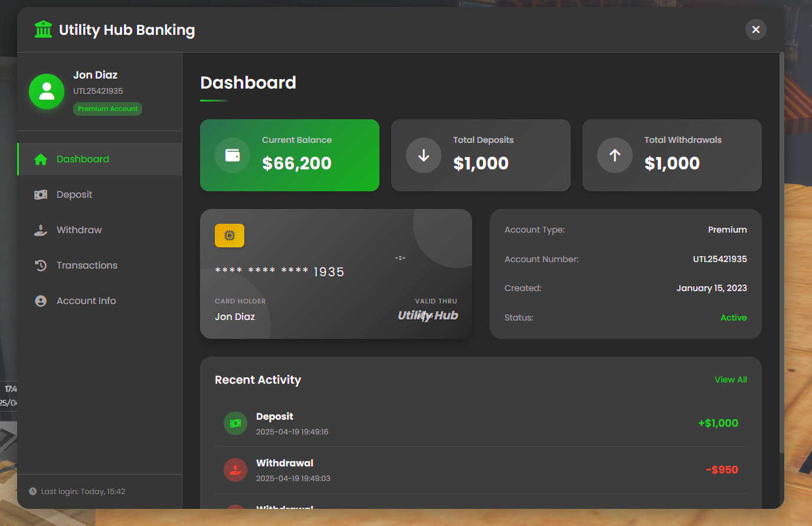Viewport: 812px width, 526px height.
Task: Click the Premium Account badge
Action: 107,109
